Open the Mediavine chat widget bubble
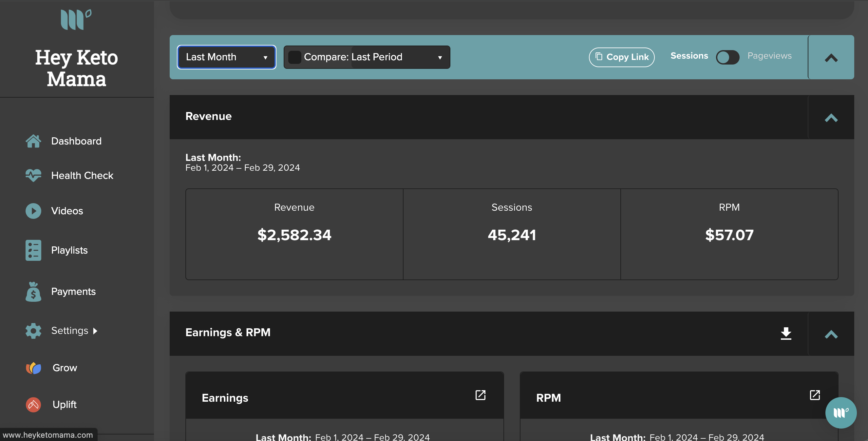868x441 pixels. tap(841, 413)
